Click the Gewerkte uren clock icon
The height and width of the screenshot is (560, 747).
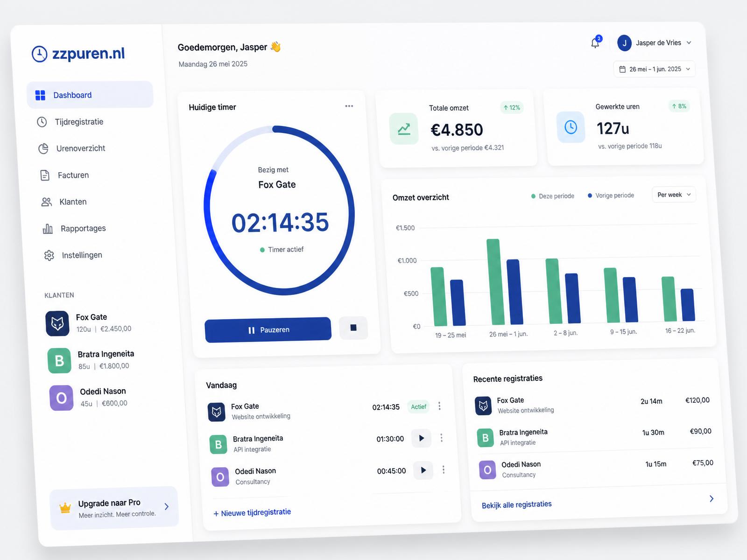tap(571, 127)
